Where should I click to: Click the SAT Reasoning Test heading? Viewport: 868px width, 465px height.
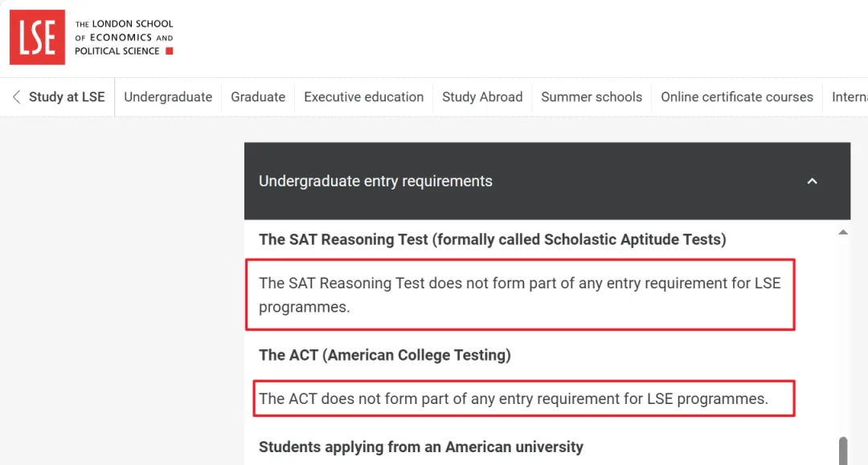coord(492,239)
